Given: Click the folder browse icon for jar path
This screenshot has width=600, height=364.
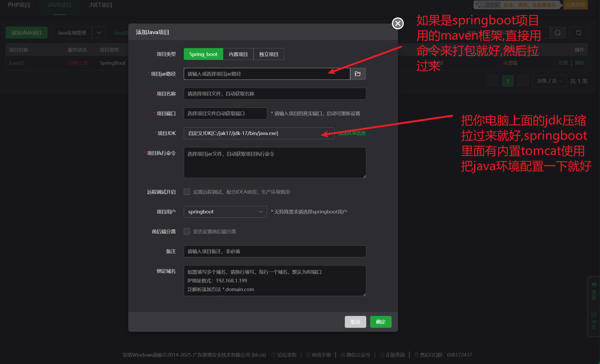Looking at the screenshot, I should coord(358,74).
